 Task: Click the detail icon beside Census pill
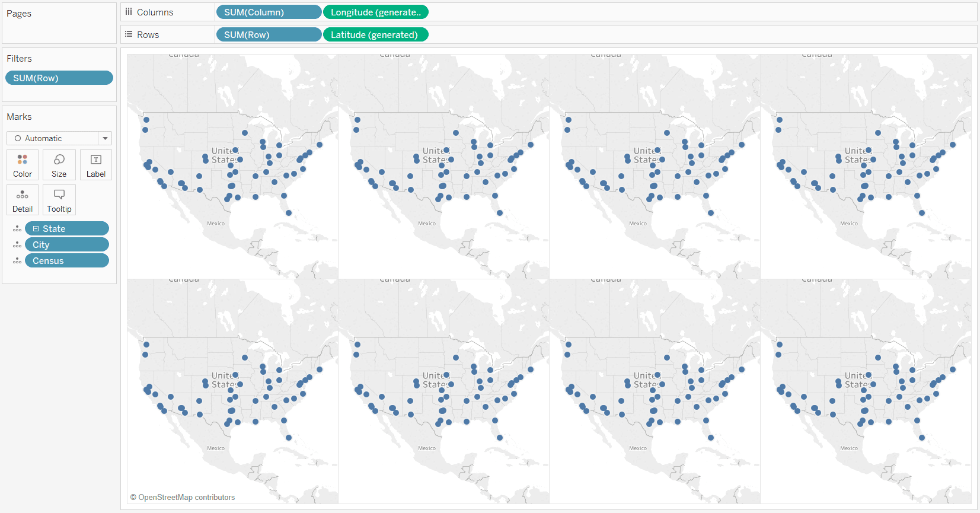(17, 261)
